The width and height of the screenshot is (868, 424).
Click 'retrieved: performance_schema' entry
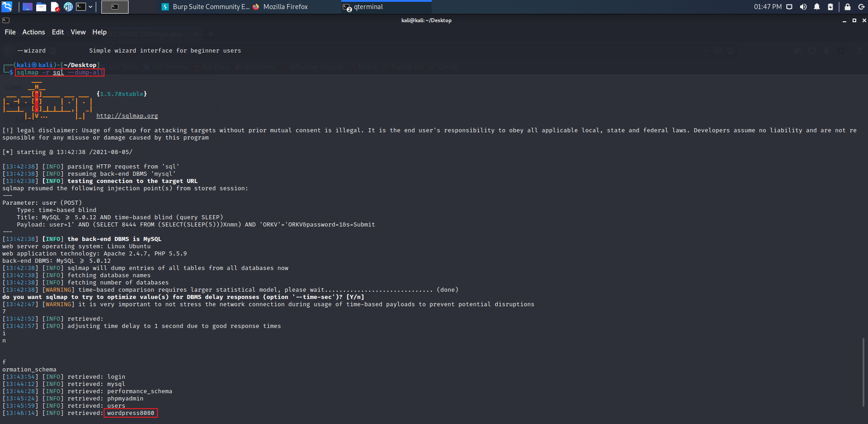[120, 391]
